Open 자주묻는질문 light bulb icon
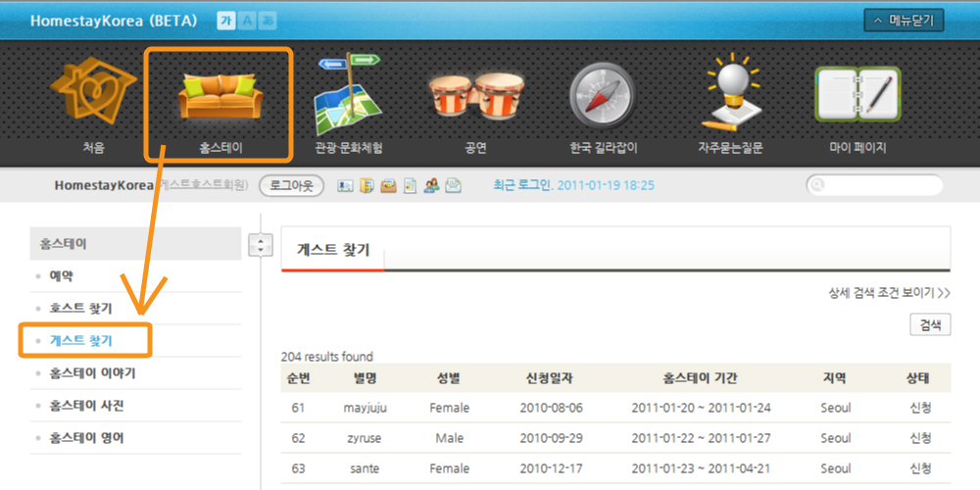 [731, 94]
